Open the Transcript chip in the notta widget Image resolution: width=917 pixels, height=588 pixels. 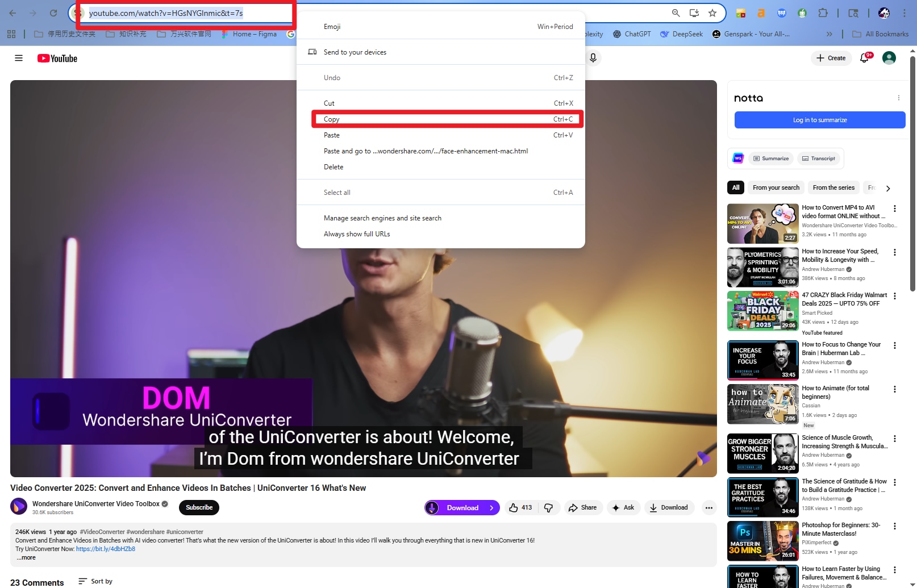818,158
